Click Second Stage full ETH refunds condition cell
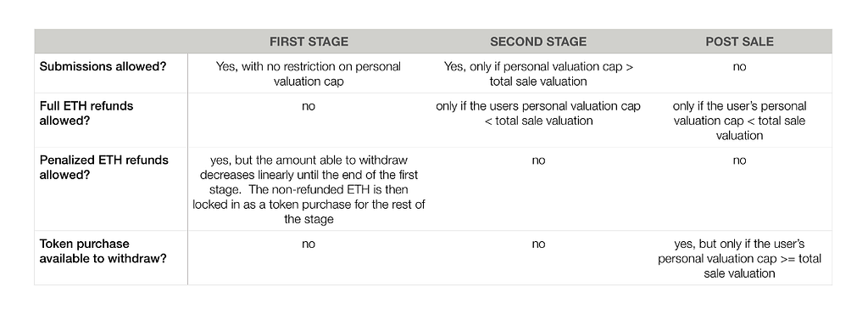 tap(538, 113)
